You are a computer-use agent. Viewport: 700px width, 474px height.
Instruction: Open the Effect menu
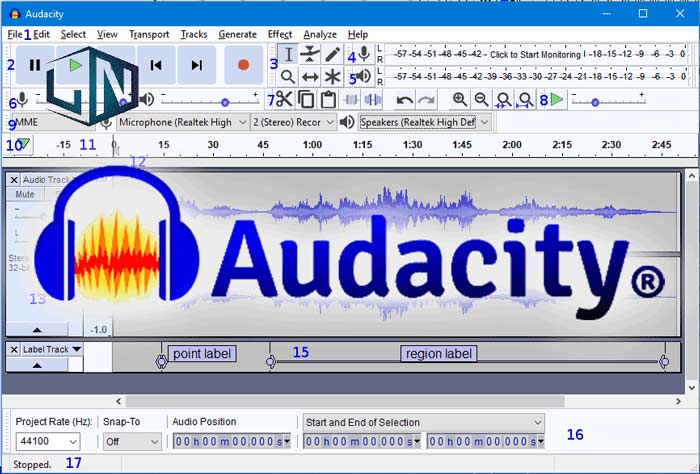(x=280, y=34)
